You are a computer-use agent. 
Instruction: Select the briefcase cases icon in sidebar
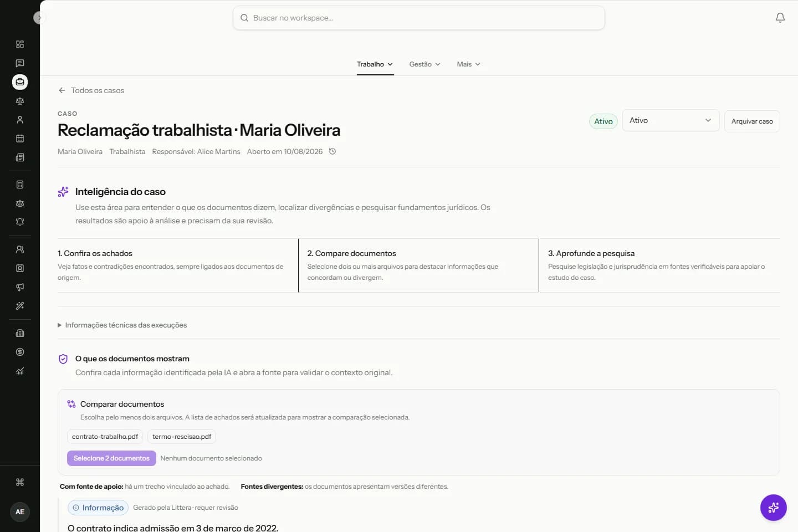coord(20,82)
